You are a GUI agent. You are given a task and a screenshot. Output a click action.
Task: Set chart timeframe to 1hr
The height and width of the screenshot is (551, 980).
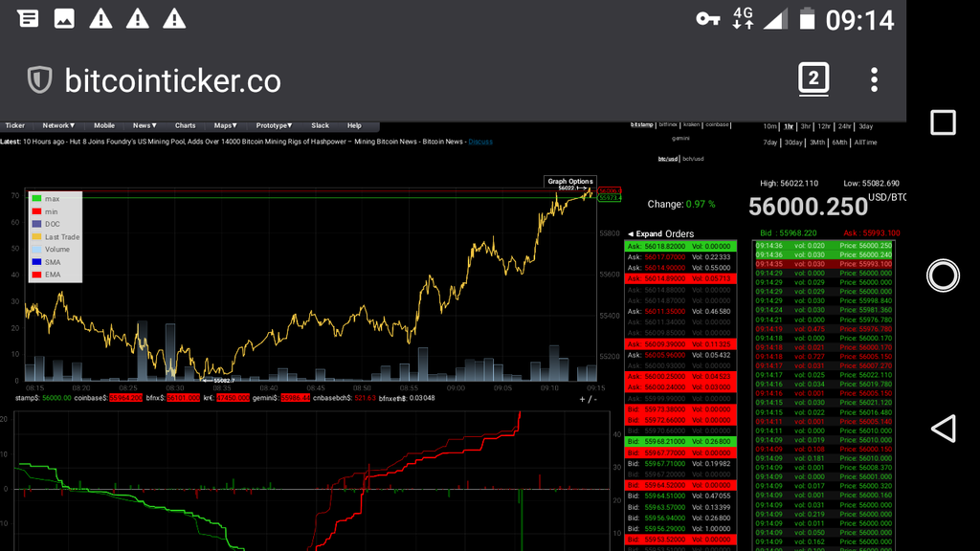(x=789, y=126)
